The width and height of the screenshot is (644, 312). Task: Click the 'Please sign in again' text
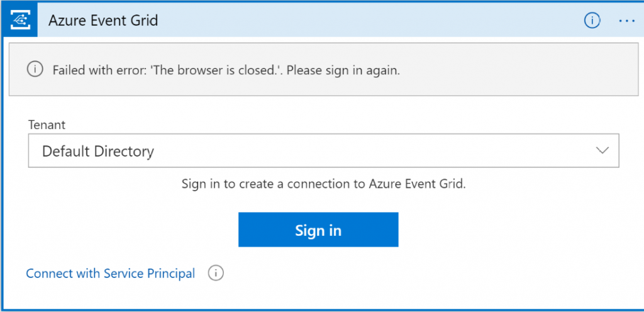(343, 70)
